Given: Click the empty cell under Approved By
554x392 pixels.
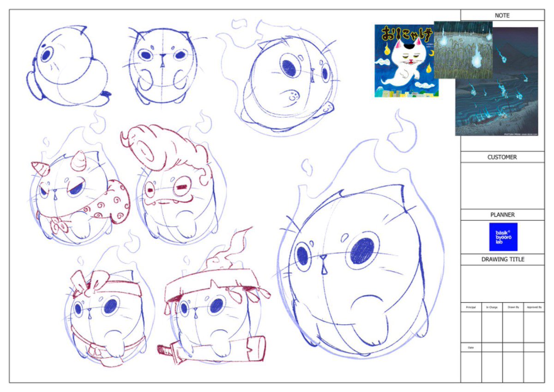Looking at the screenshot, I should [x=534, y=327].
